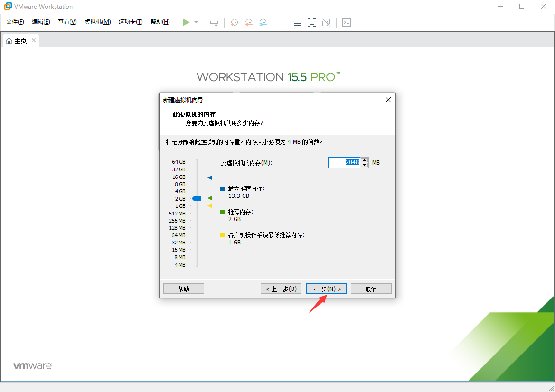Maximize the VMware Workstation window
This screenshot has height=392, width=555.
[x=522, y=6]
